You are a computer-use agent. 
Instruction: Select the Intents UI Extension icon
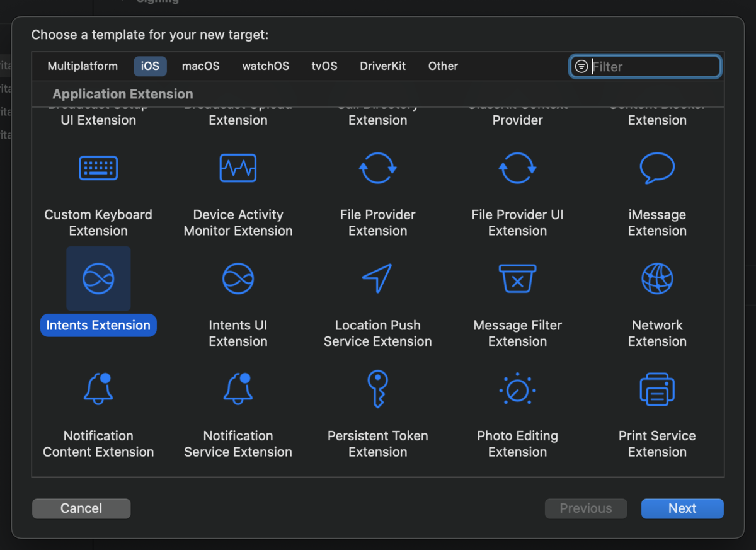pos(238,278)
